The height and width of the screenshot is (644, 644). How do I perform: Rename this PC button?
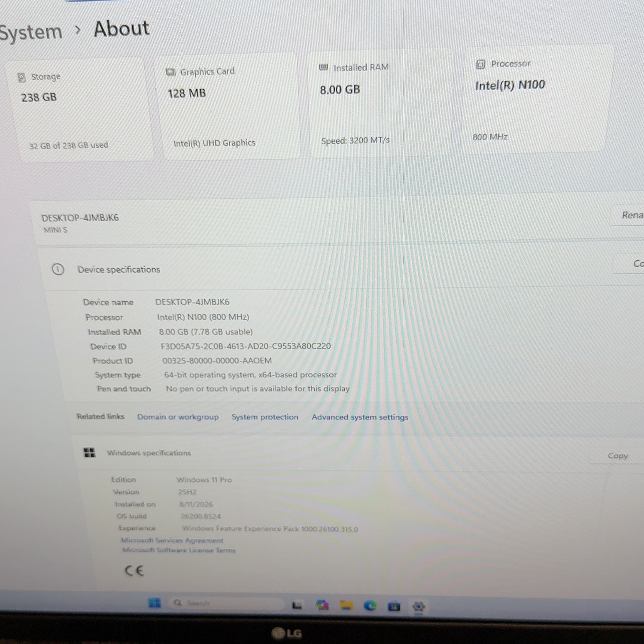pos(628,215)
